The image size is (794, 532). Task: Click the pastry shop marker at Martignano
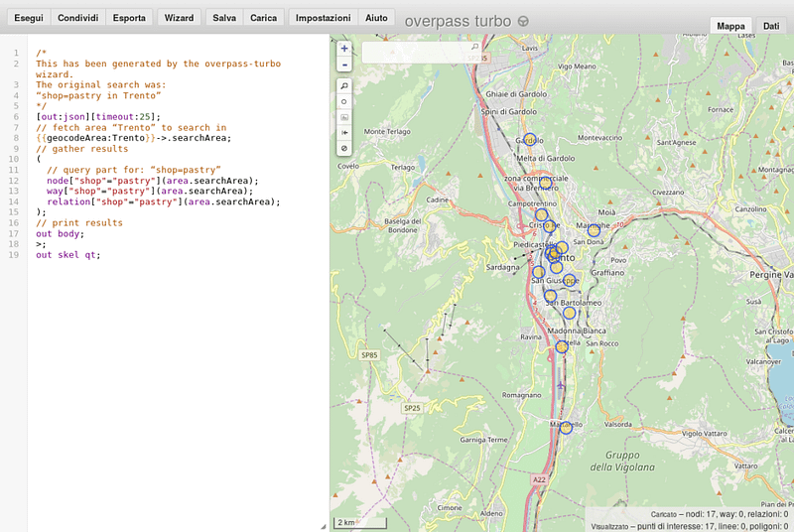click(x=594, y=231)
